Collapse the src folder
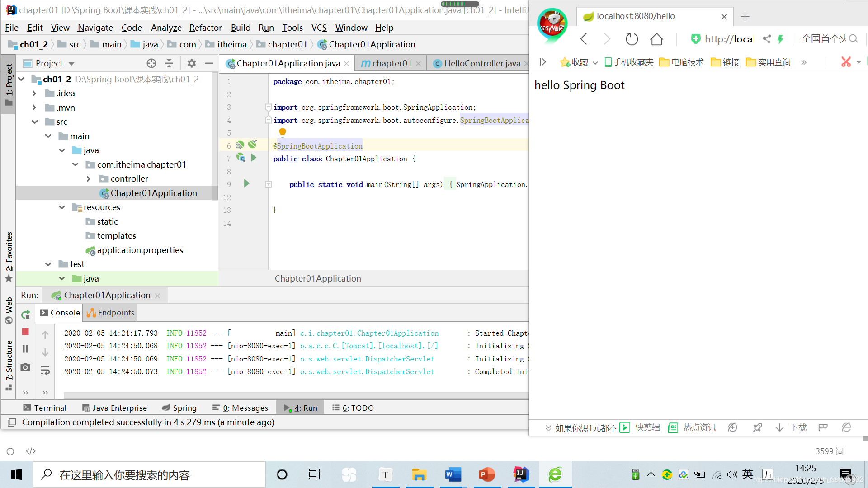868x488 pixels. pos(34,122)
